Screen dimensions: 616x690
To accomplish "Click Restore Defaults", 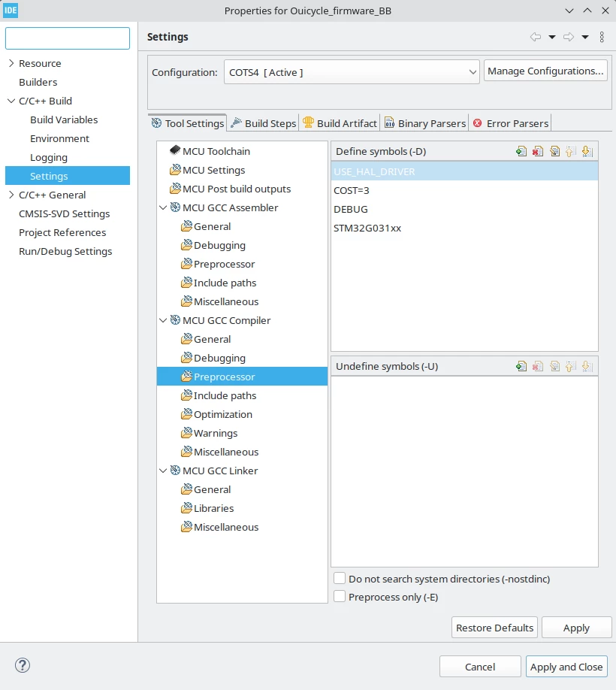I will pyautogui.click(x=494, y=628).
